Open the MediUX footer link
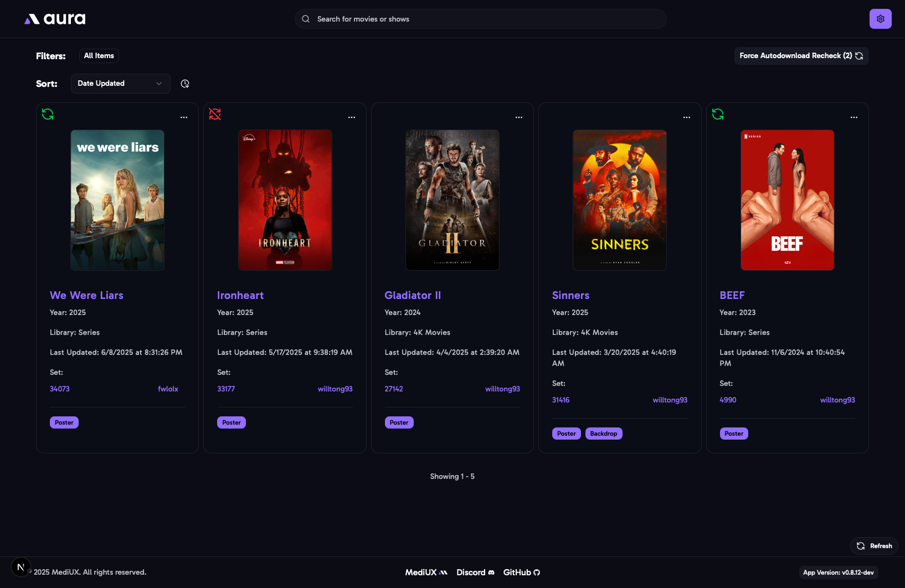Image resolution: width=905 pixels, height=588 pixels. click(x=426, y=572)
